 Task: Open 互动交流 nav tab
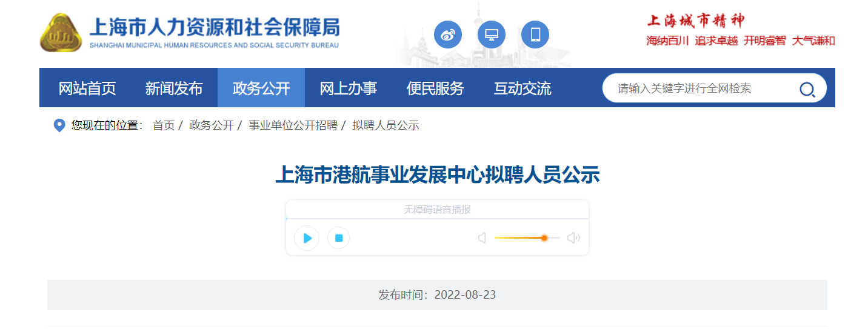point(522,88)
